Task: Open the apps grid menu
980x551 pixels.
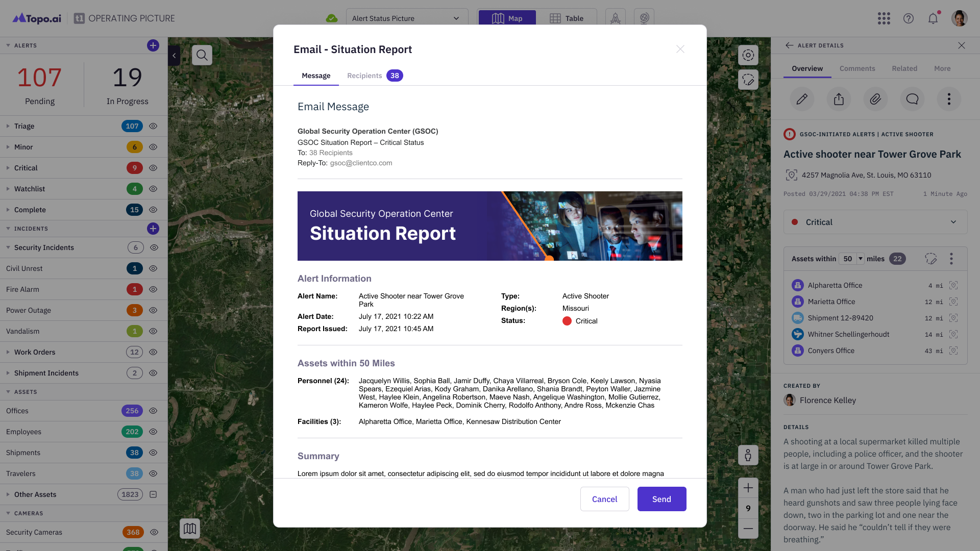Action: [884, 18]
